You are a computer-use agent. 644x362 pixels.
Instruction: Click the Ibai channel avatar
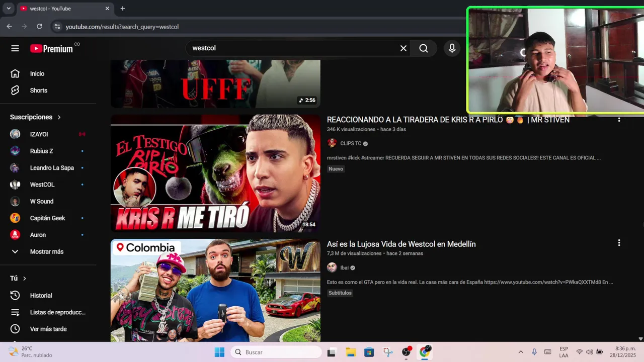(332, 267)
